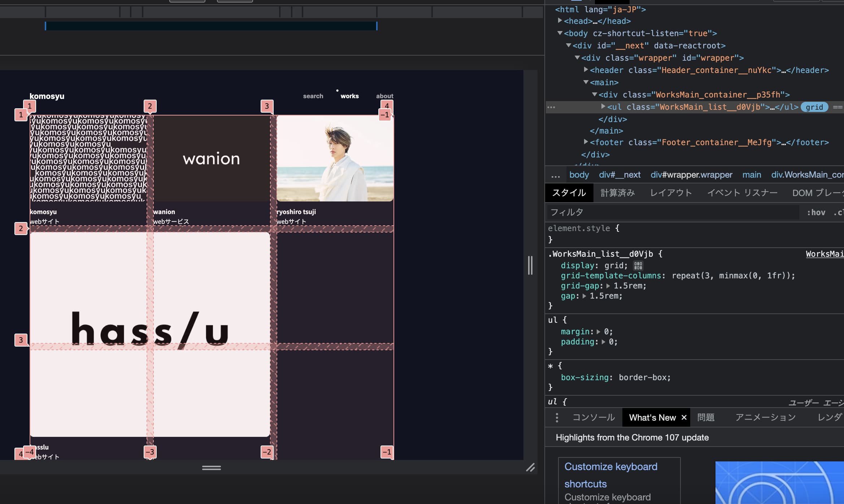Open the レイアウト tab

(x=671, y=193)
